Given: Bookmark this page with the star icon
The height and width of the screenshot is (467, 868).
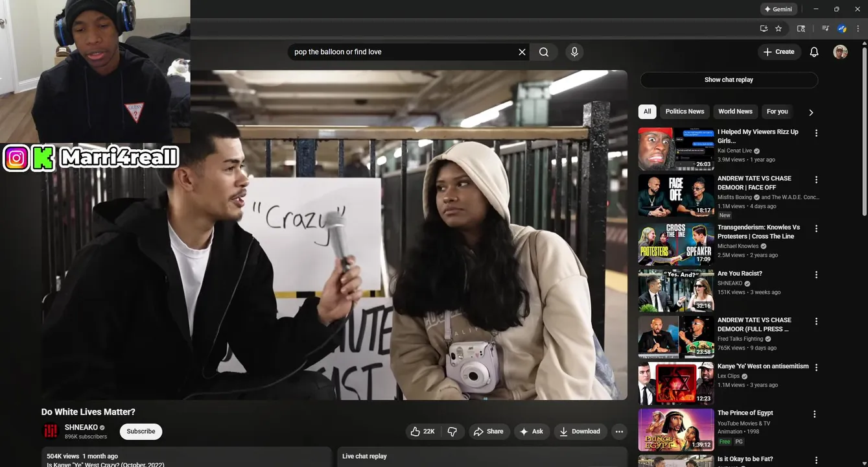Looking at the screenshot, I should pos(779,29).
